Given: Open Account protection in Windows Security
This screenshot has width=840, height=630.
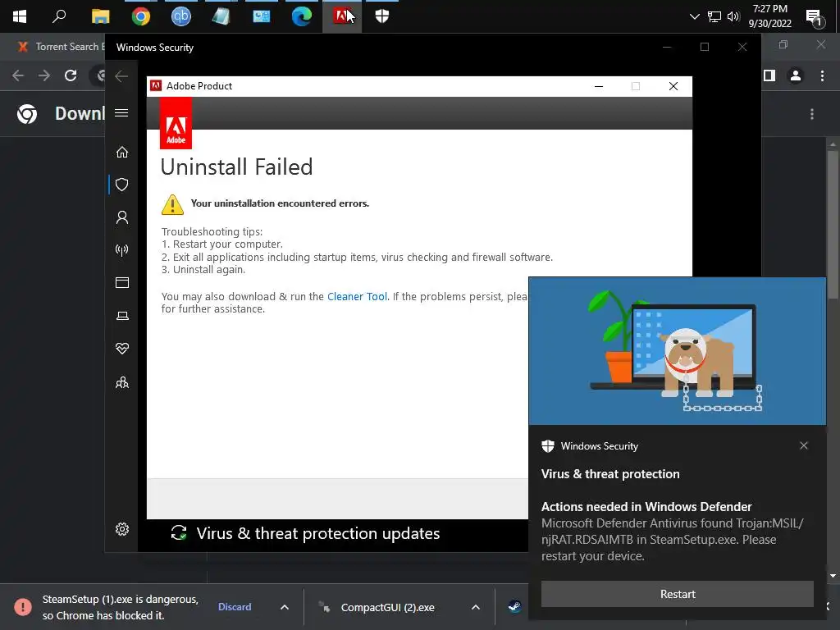Looking at the screenshot, I should click(122, 217).
